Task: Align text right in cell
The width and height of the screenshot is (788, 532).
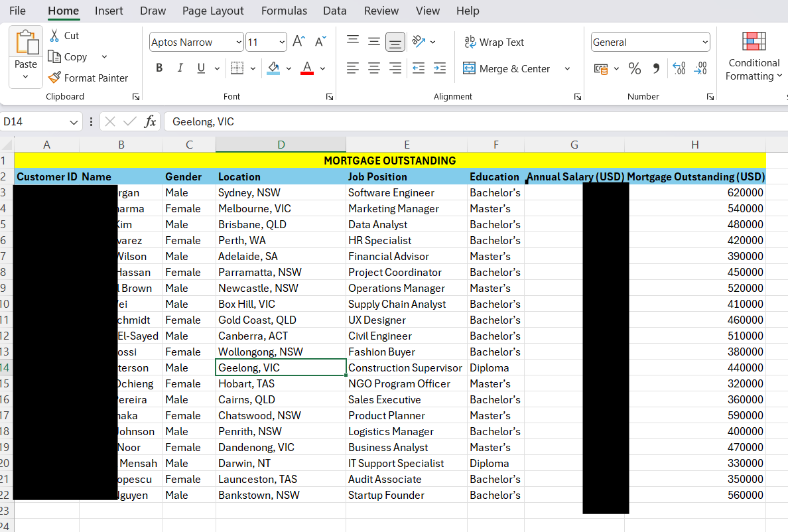Action: [x=395, y=68]
